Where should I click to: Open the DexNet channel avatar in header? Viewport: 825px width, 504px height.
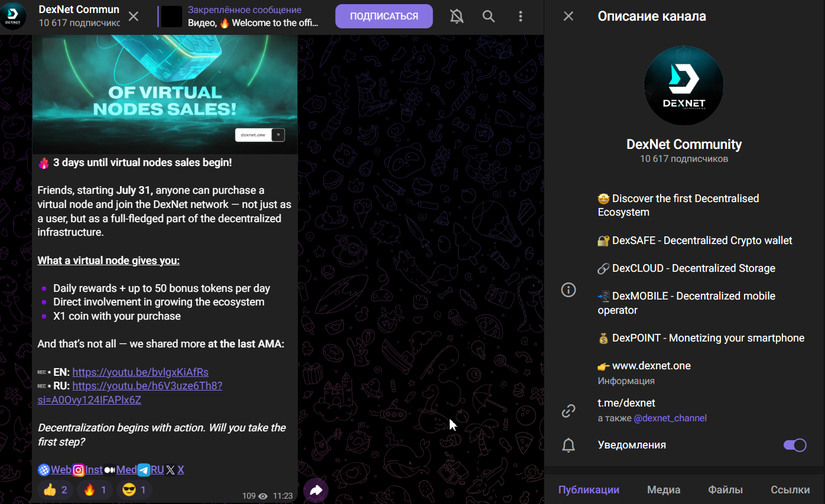click(x=13, y=16)
